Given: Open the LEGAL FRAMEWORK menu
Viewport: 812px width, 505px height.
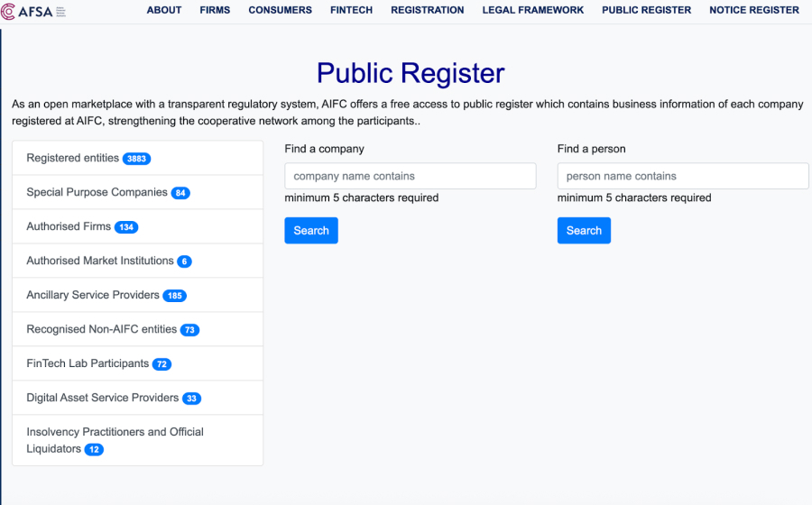Looking at the screenshot, I should click(532, 11).
